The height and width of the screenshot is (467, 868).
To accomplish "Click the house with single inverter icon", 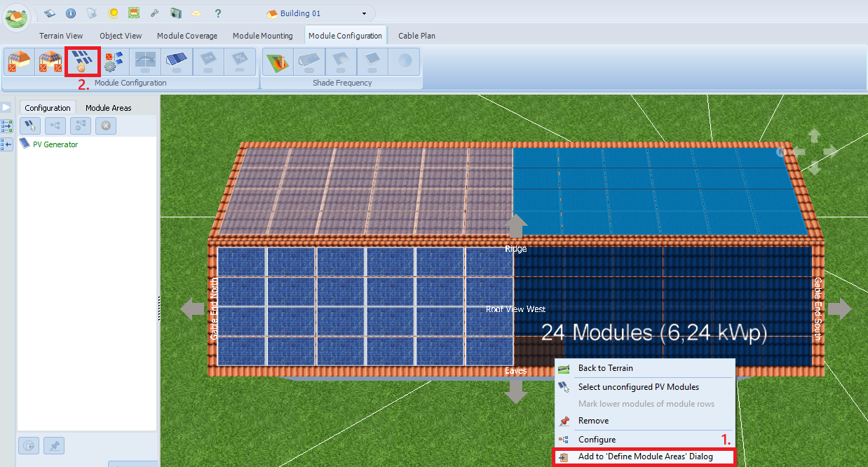I will coord(18,62).
